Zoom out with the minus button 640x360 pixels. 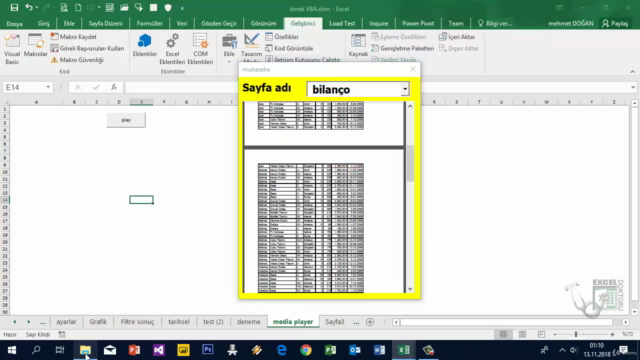click(555, 334)
